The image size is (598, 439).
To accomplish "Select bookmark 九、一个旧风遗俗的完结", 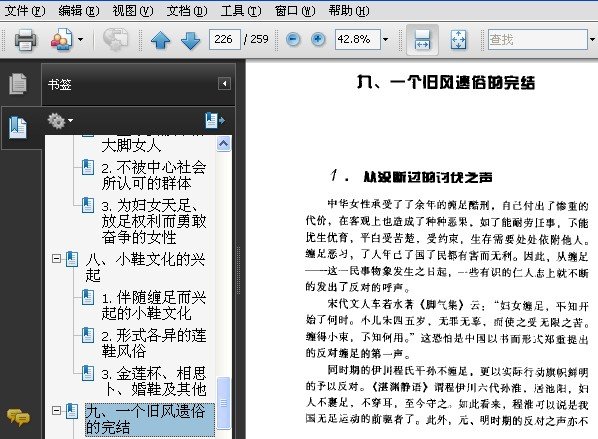I will point(150,420).
